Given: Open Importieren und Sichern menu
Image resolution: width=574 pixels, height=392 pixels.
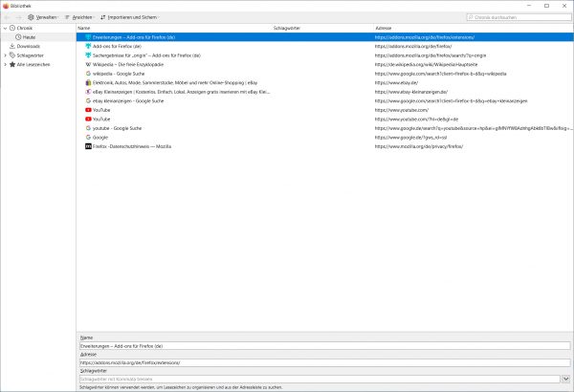Looking at the screenshot, I should tap(129, 17).
